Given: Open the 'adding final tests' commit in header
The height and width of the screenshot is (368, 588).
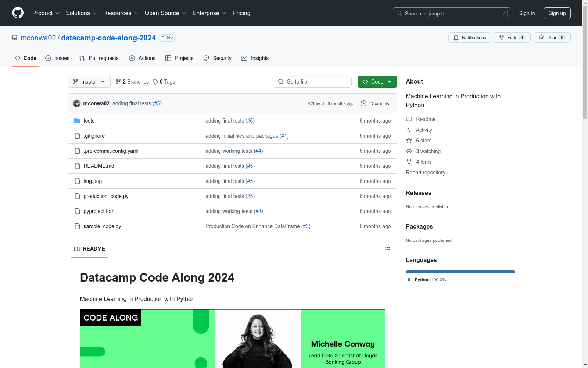Looking at the screenshot, I should [x=132, y=103].
